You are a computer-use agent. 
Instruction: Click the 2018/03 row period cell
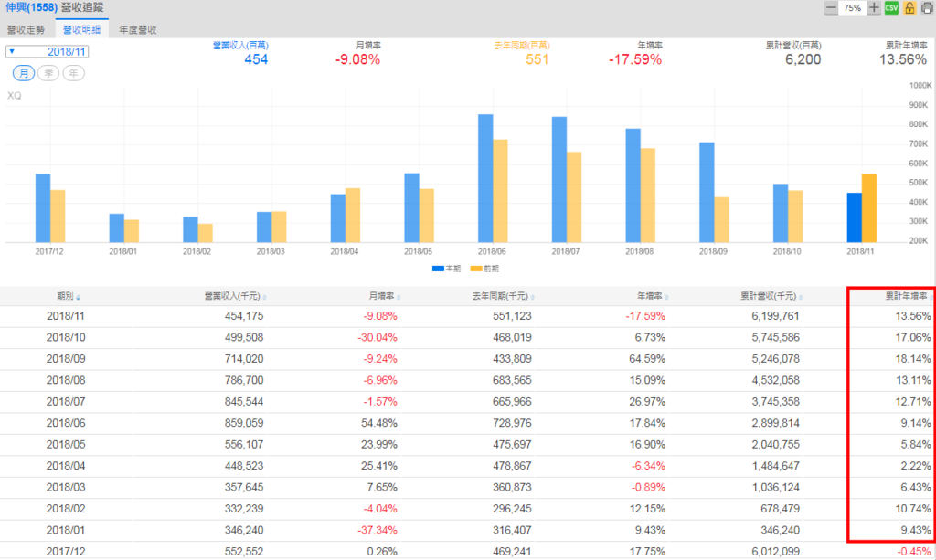coord(66,488)
